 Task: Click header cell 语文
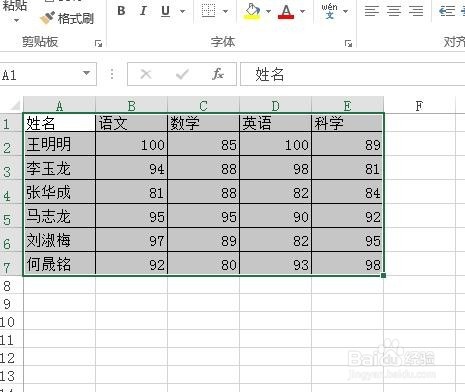(131, 123)
